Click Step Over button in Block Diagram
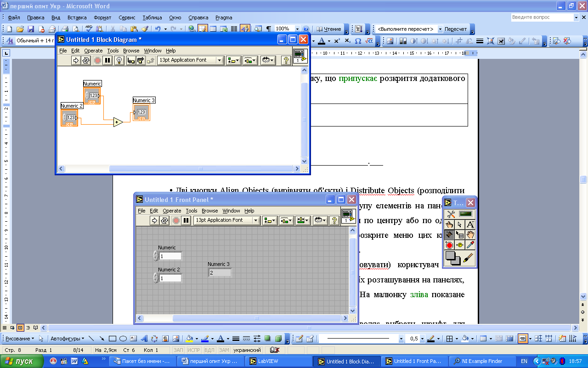 point(141,60)
